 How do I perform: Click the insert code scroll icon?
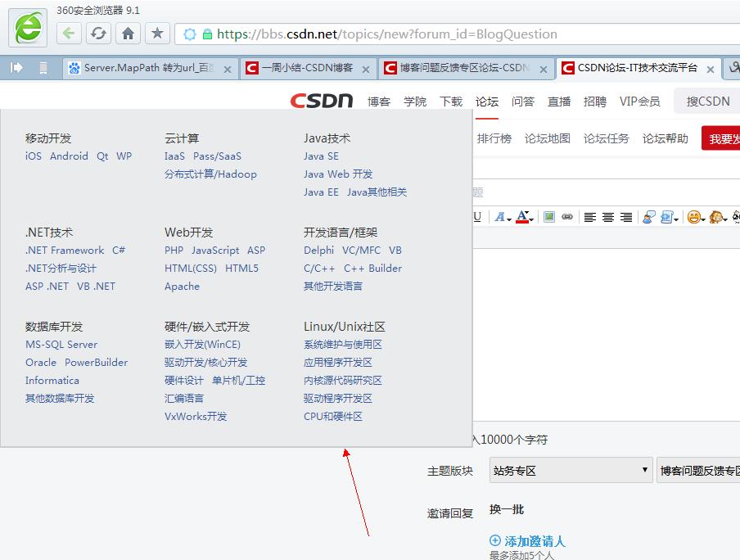(x=669, y=217)
